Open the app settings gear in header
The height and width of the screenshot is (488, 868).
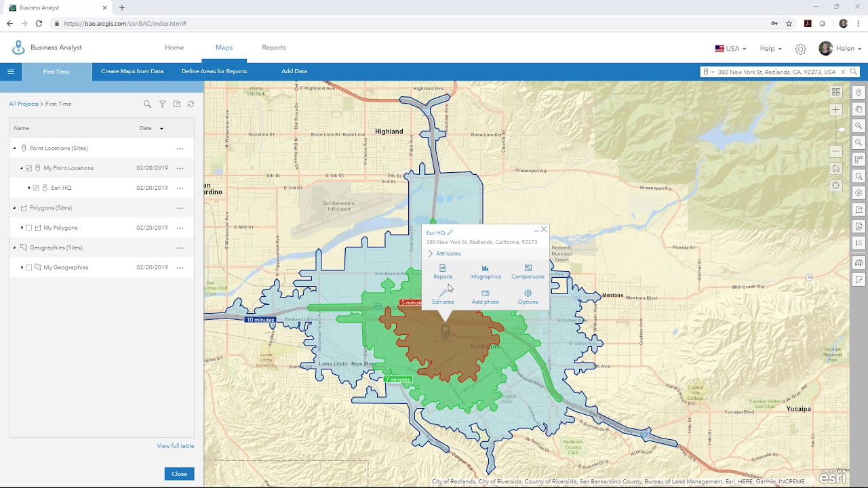pyautogui.click(x=801, y=49)
